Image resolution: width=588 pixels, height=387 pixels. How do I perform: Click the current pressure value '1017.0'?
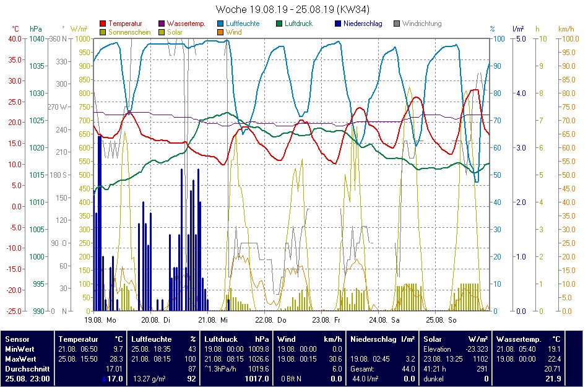tap(257, 379)
